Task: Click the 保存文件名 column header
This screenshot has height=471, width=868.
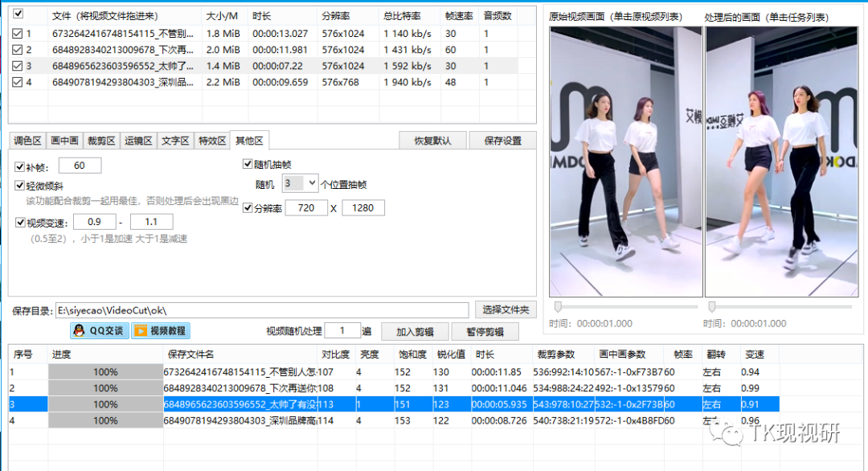Action: coord(240,354)
